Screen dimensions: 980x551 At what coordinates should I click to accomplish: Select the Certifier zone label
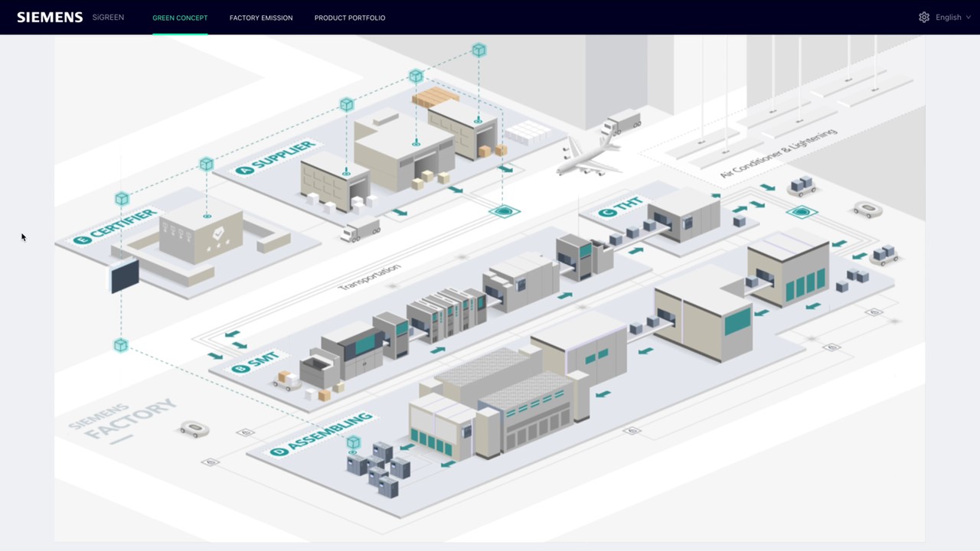point(115,227)
